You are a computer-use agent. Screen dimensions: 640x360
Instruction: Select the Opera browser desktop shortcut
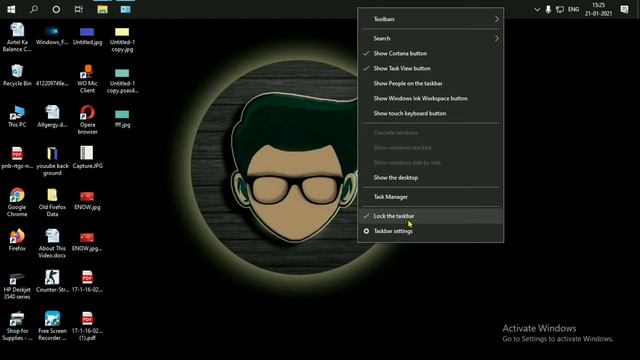87,120
